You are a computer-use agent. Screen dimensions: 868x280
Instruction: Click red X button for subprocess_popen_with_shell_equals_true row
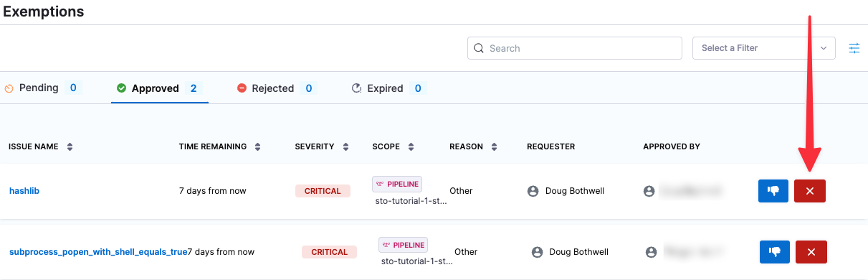click(811, 252)
